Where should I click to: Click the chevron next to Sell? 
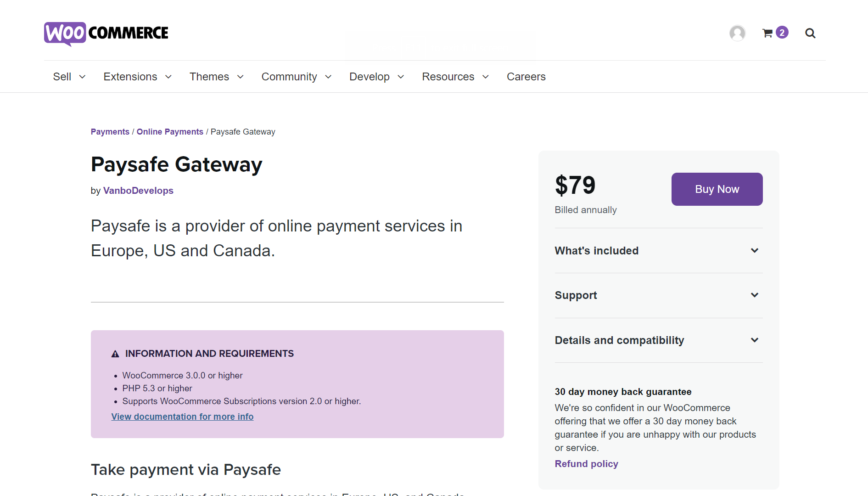tap(83, 77)
